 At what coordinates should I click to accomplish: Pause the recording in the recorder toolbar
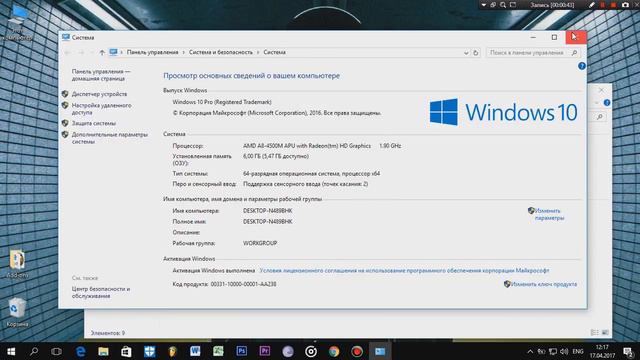pyautogui.click(x=602, y=5)
